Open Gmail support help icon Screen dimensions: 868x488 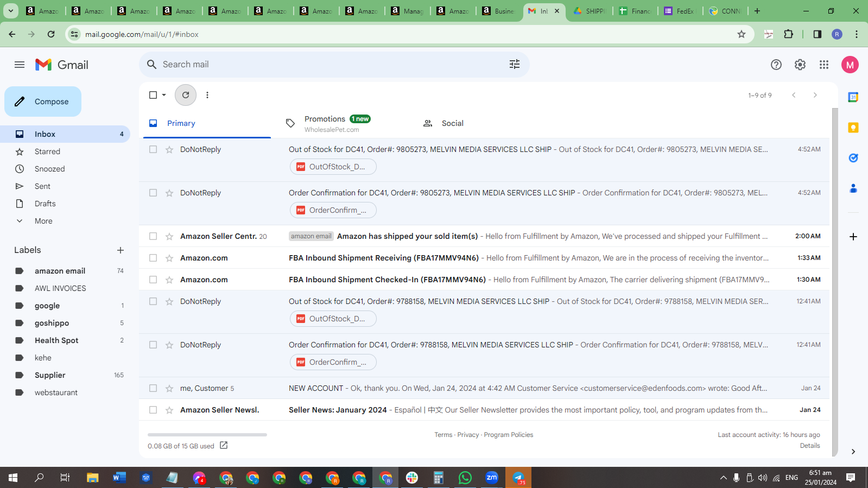(x=776, y=65)
